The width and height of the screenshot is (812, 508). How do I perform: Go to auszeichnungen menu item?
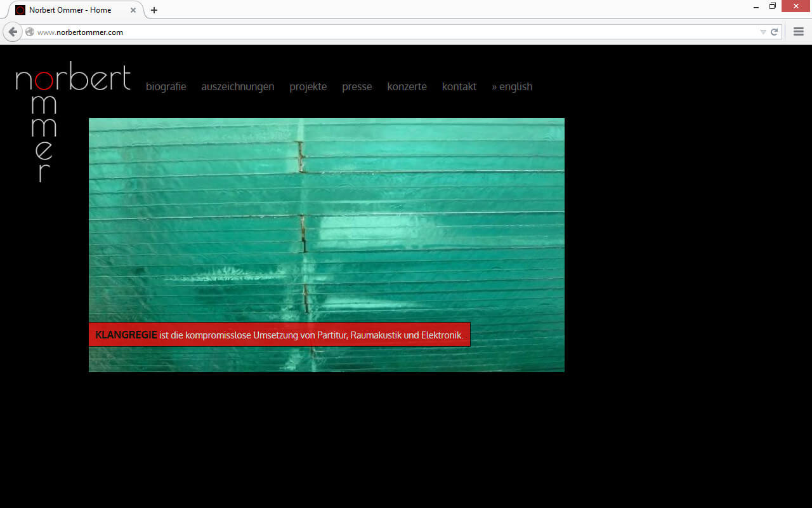point(238,86)
